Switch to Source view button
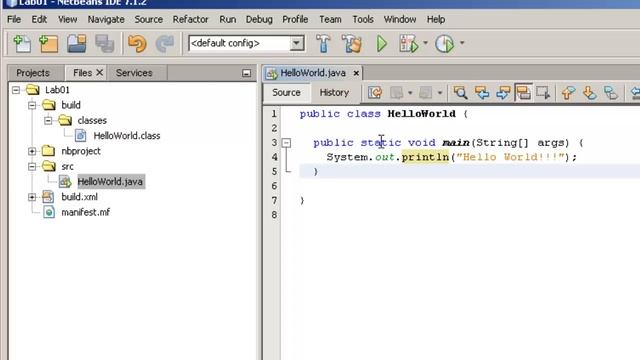The image size is (640, 360). pyautogui.click(x=286, y=93)
